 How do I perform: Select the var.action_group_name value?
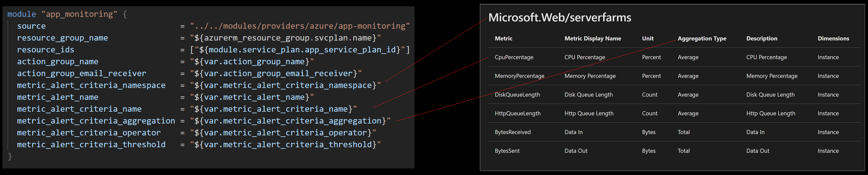[x=251, y=61]
